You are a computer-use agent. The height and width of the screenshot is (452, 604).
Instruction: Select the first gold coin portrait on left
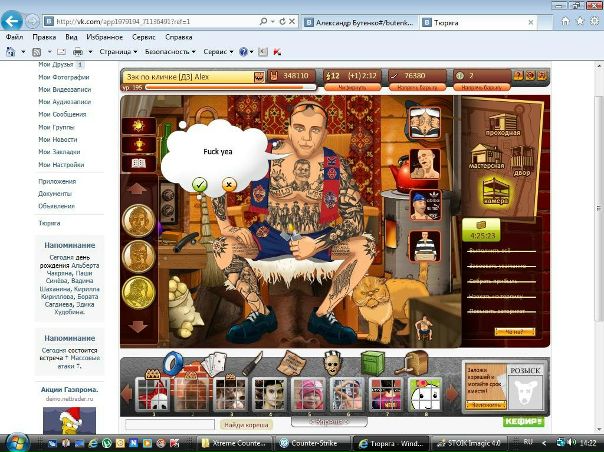[137, 219]
